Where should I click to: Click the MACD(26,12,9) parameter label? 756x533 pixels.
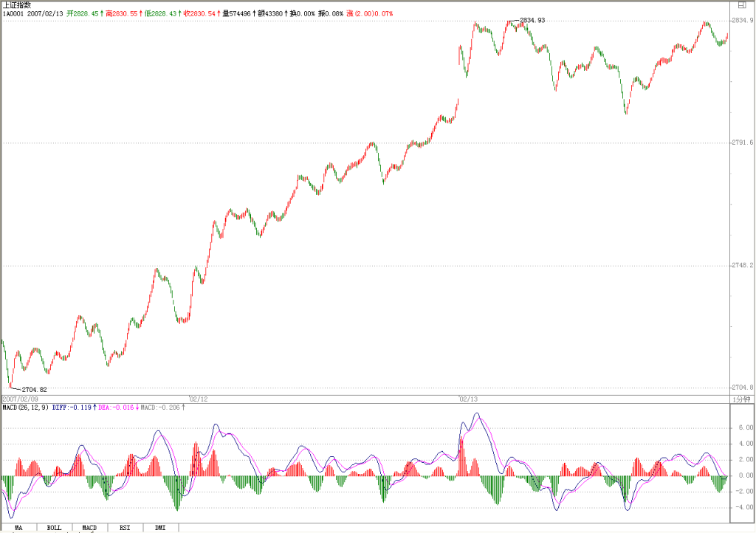(x=26, y=408)
